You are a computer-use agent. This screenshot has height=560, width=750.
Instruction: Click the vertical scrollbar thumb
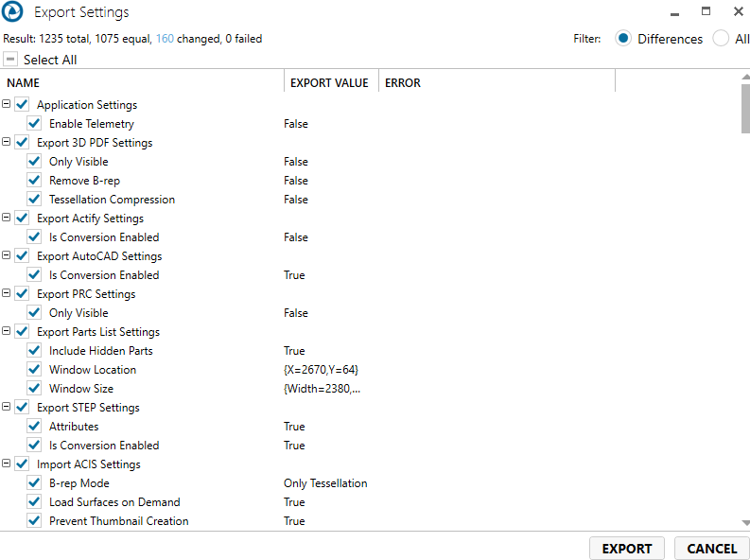(745, 109)
